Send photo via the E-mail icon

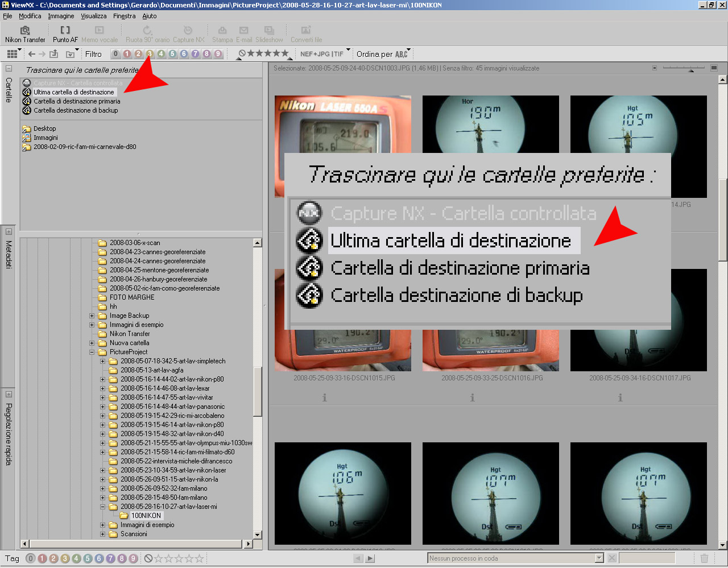pyautogui.click(x=244, y=35)
